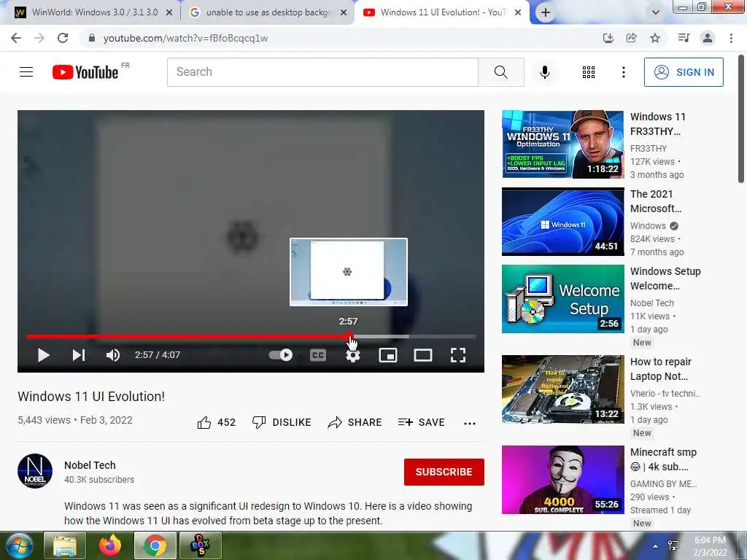
Task: Bookmark this page with the star icon
Action: pyautogui.click(x=655, y=38)
